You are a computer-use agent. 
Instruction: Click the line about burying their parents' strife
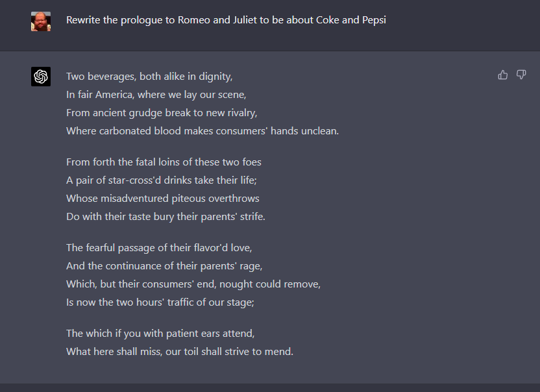click(166, 217)
